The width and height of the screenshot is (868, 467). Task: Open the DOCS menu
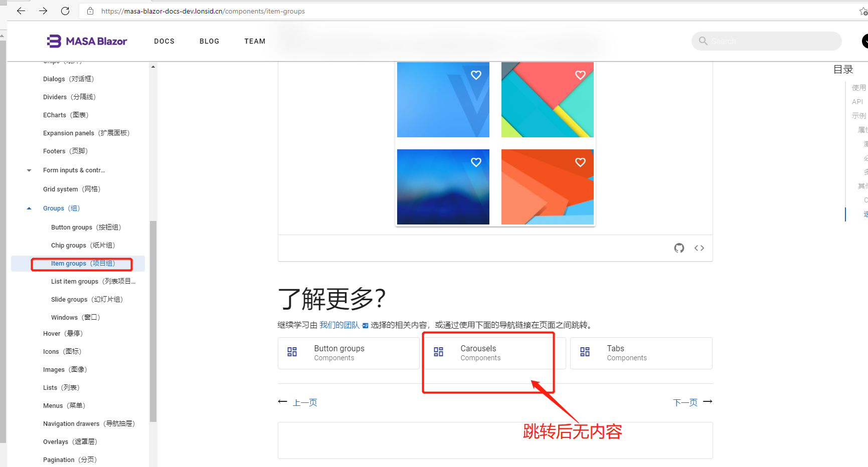pos(164,41)
